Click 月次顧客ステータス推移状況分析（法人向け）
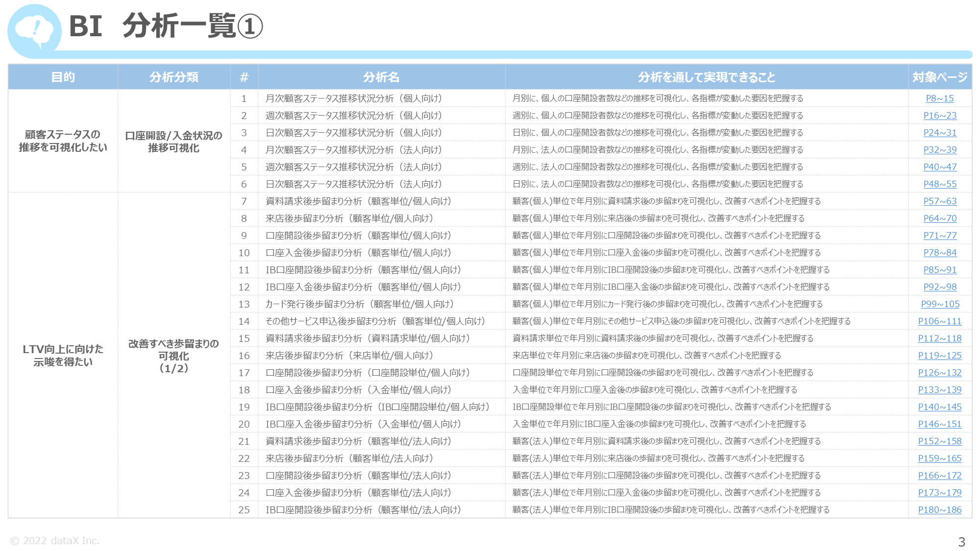This screenshot has width=980, height=551. click(354, 150)
